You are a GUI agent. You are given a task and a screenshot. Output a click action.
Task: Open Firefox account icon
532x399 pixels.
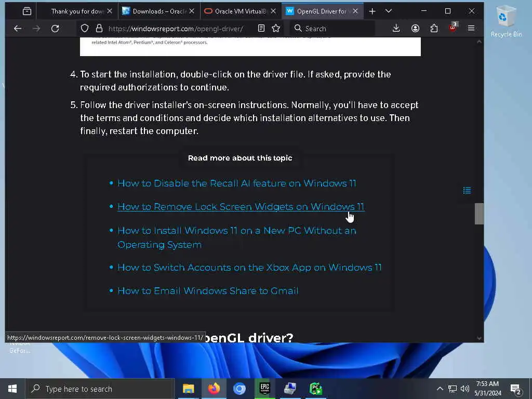(415, 29)
